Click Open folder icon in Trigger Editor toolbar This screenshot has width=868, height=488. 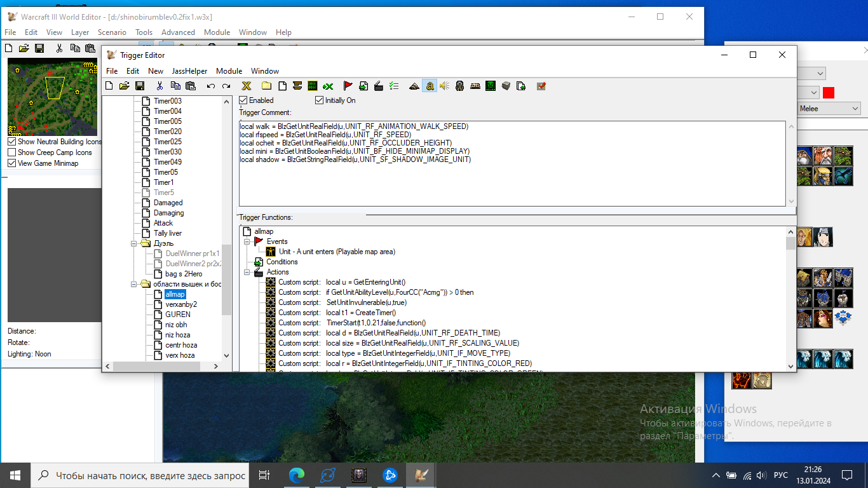125,86
